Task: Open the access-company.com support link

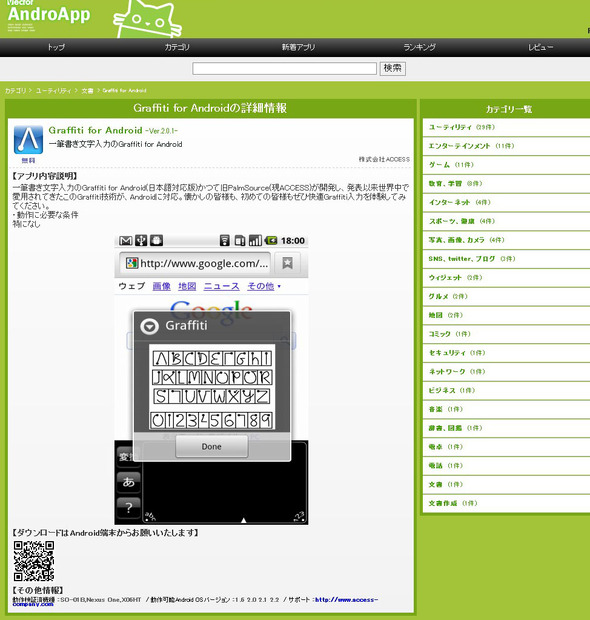Action: 346,599
